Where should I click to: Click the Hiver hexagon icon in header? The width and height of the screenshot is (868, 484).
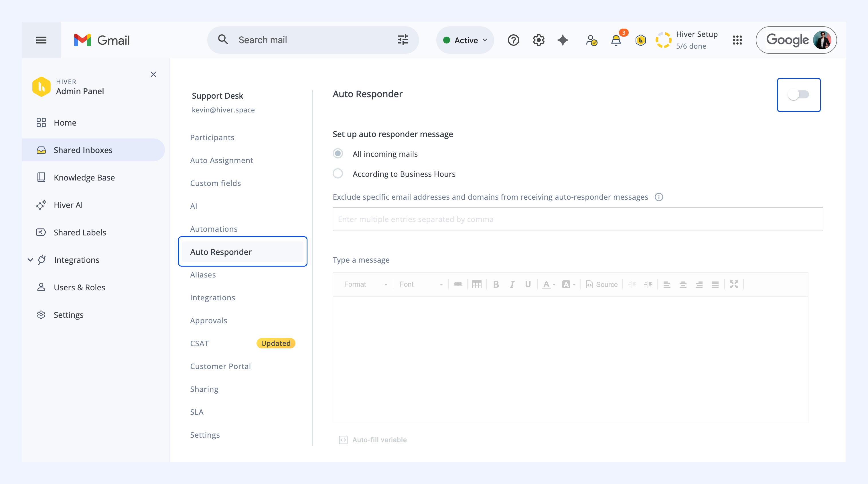click(641, 40)
